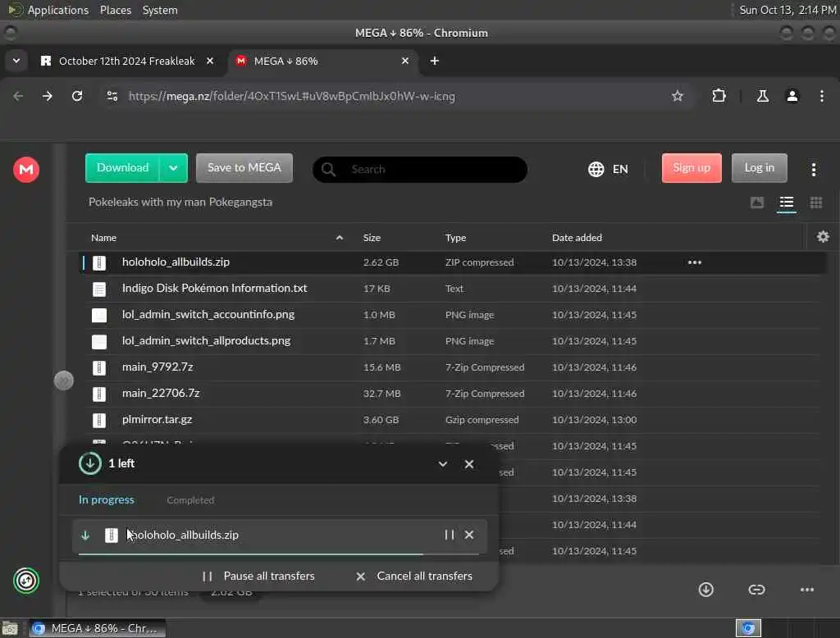This screenshot has height=638, width=840.
Task: Click archive icon of main_9792.7z
Action: point(99,367)
